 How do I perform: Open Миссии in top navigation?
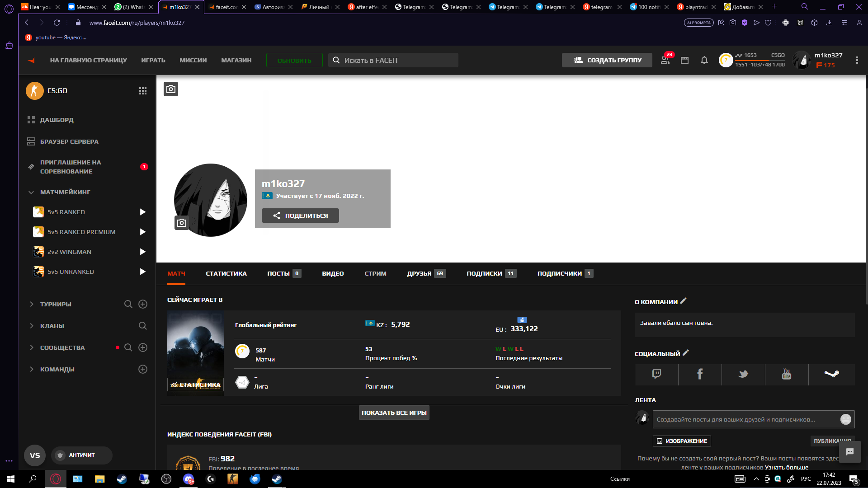(x=193, y=60)
